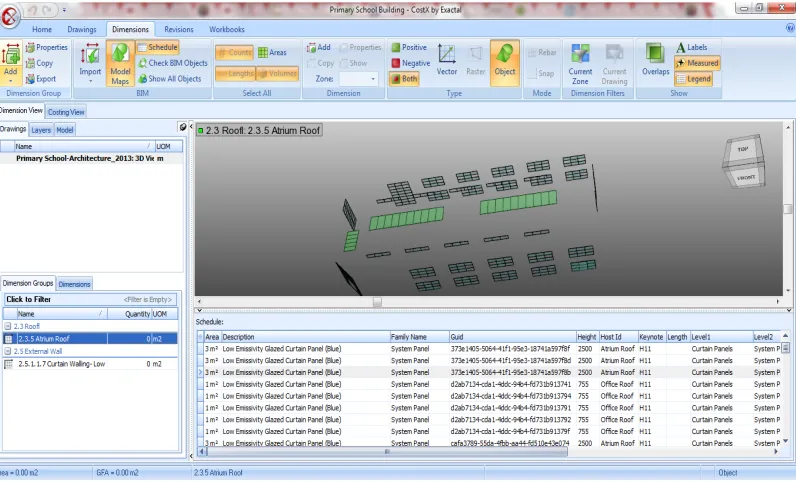Open Model Maps tool

coord(120,62)
